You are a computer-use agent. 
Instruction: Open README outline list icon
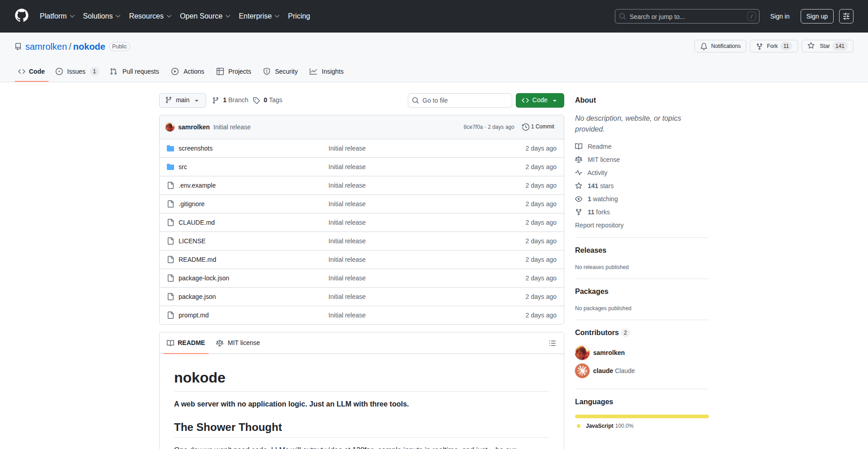click(x=552, y=343)
